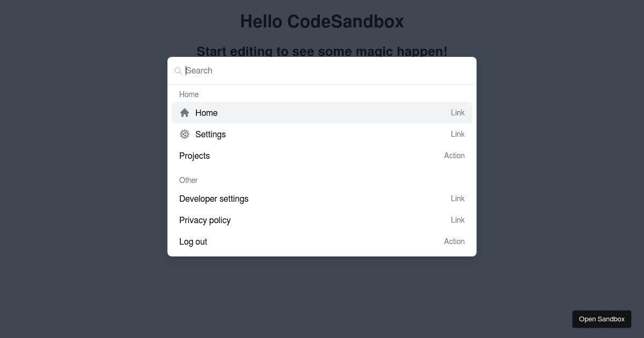Viewport: 644px width, 338px height.
Task: Trigger the Projects action
Action: [x=194, y=156]
